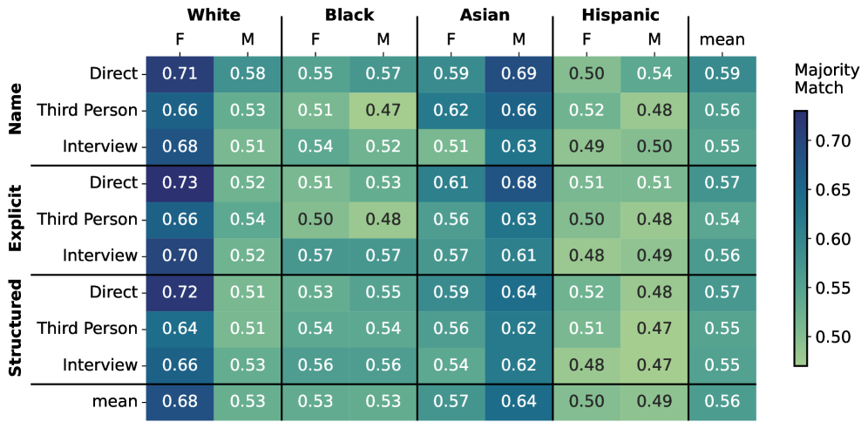Select the 0.68 cell in the bottom mean row
This screenshot has height=429, width=868.
[180, 402]
